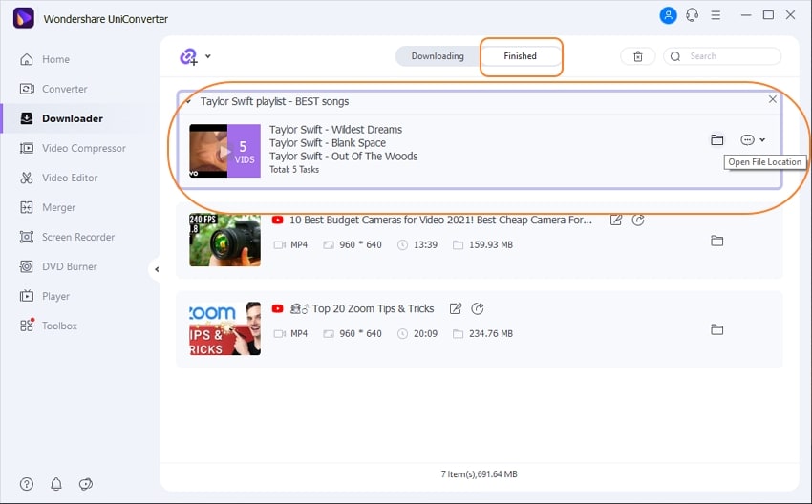Image resolution: width=812 pixels, height=504 pixels.
Task: Click refresh icon for Budget Cameras video
Action: pos(638,220)
